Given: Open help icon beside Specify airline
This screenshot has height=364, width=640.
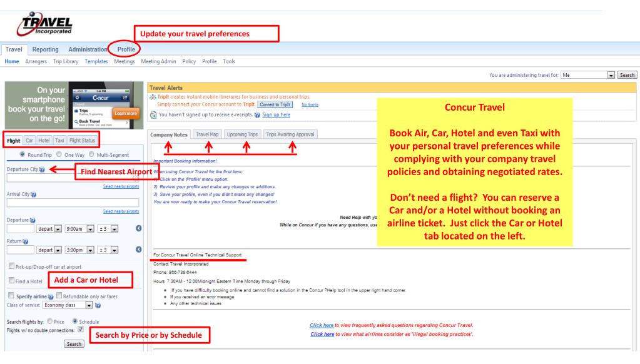Looking at the screenshot, I should click(x=51, y=296).
